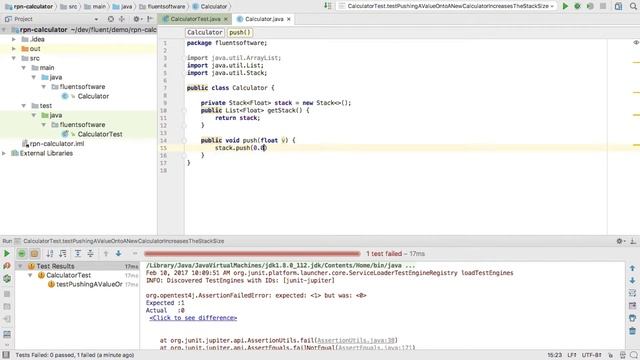Sort test results by duration
The image size is (640, 360).
point(63,253)
